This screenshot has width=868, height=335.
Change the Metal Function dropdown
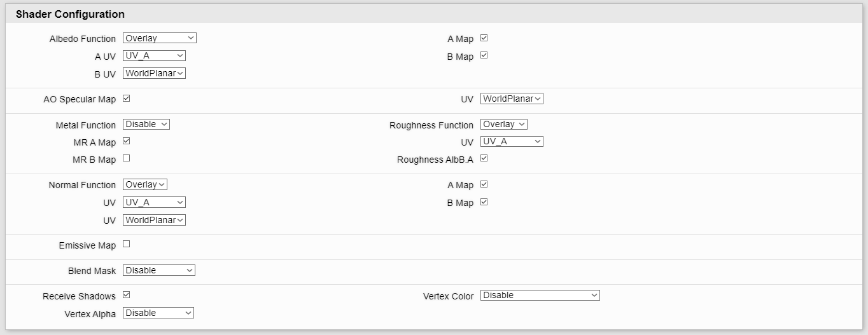click(146, 125)
